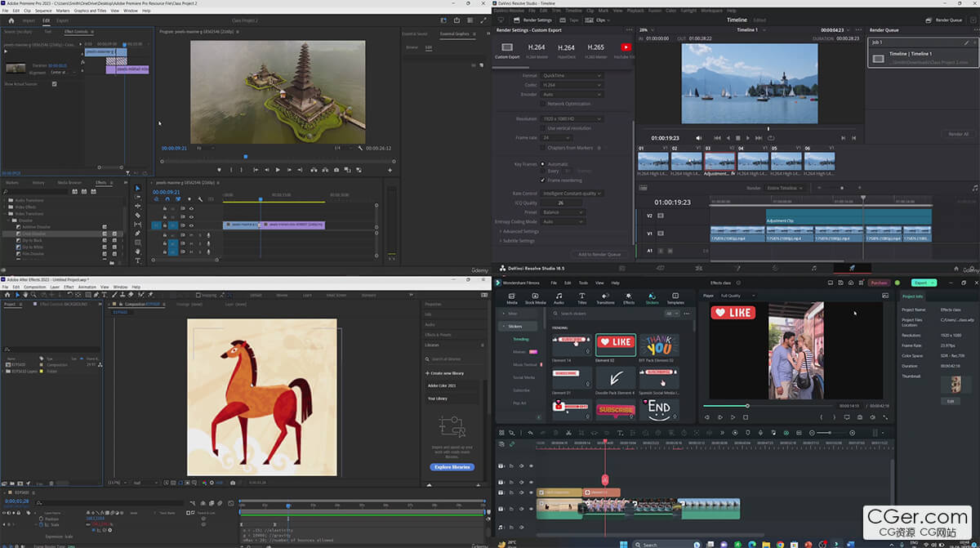The width and height of the screenshot is (980, 548).
Task: Enable Chapters from Markers in DaVinci
Action: click(542, 148)
